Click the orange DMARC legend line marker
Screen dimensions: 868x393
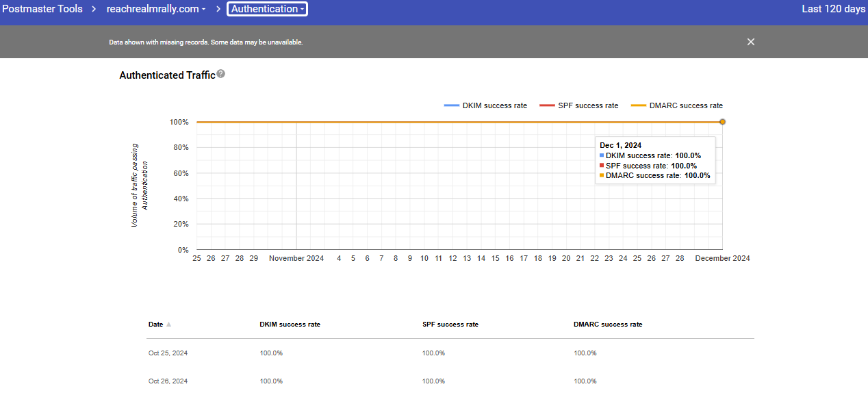click(x=638, y=105)
